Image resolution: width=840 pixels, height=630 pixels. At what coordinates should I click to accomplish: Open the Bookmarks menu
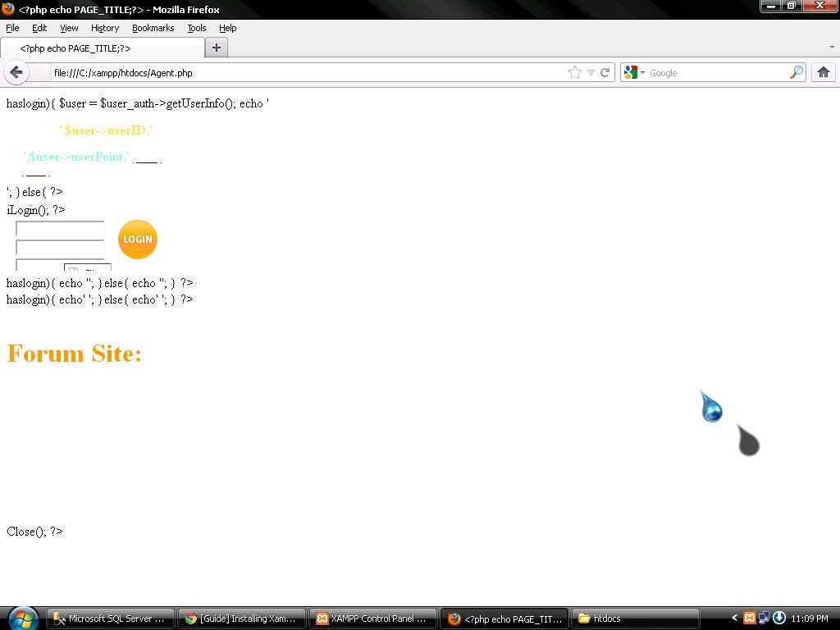[153, 28]
